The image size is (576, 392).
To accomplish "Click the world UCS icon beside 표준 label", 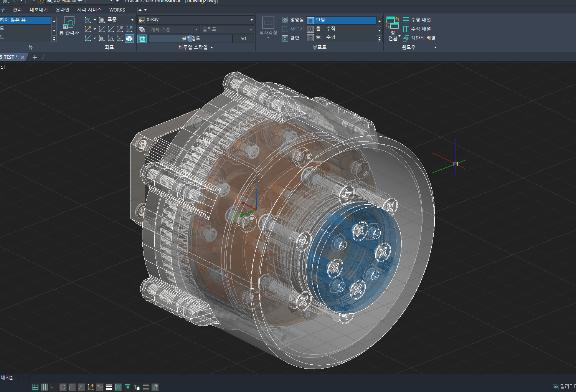I will click(x=102, y=20).
